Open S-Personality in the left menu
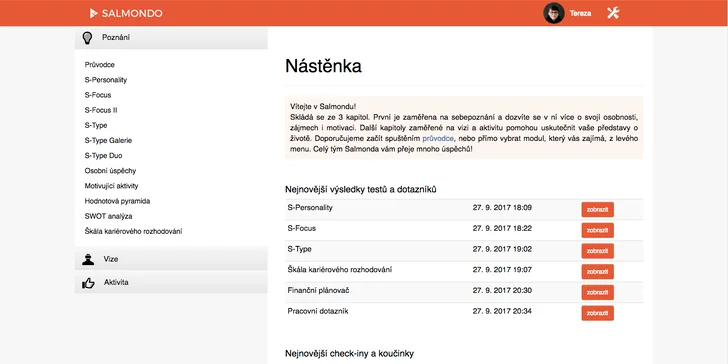Viewport: 728px width, 364px height. 105,80
